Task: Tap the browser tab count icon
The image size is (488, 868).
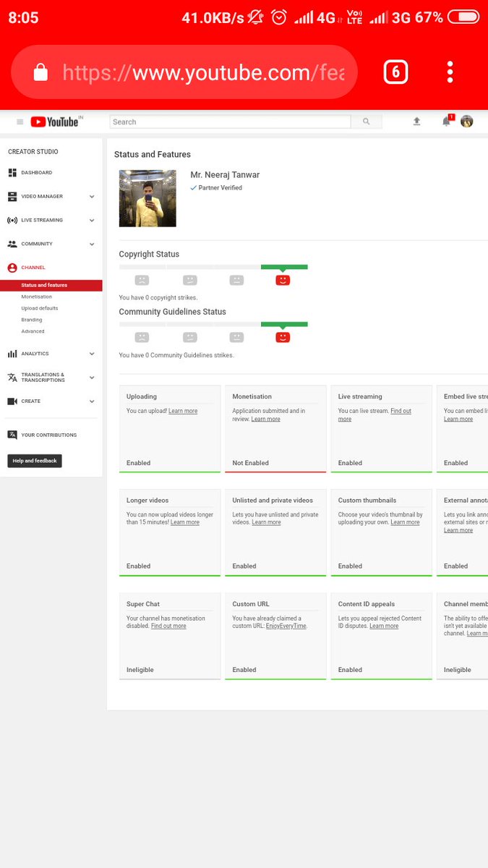Action: click(x=395, y=72)
